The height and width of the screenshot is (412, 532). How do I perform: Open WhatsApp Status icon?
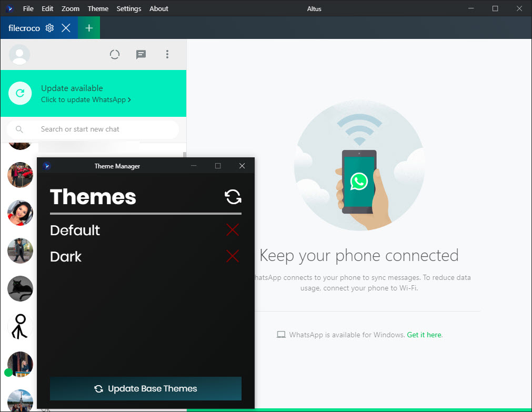click(115, 54)
